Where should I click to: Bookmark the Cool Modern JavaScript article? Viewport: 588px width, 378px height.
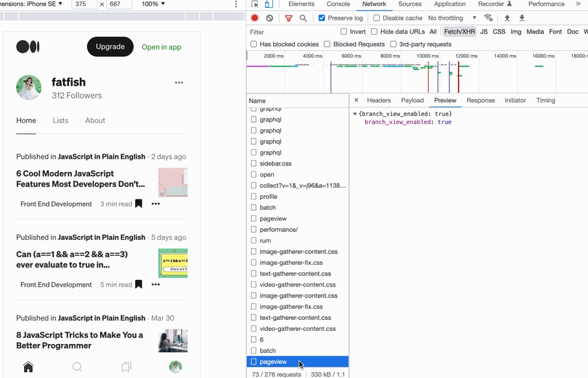[x=139, y=204]
